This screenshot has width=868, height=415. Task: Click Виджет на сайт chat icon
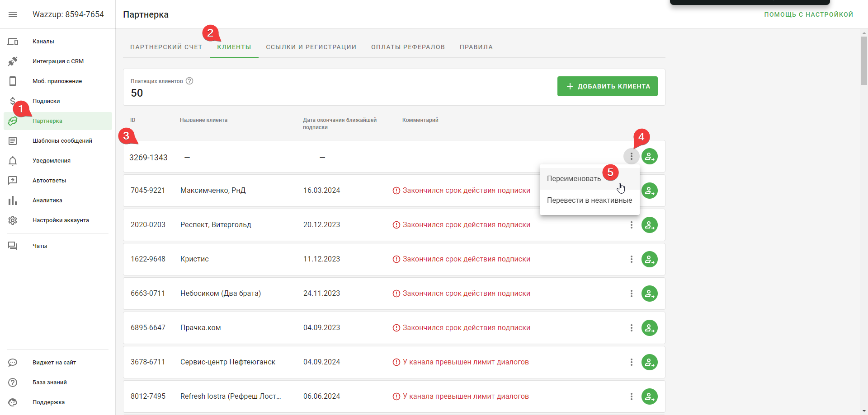coord(13,363)
